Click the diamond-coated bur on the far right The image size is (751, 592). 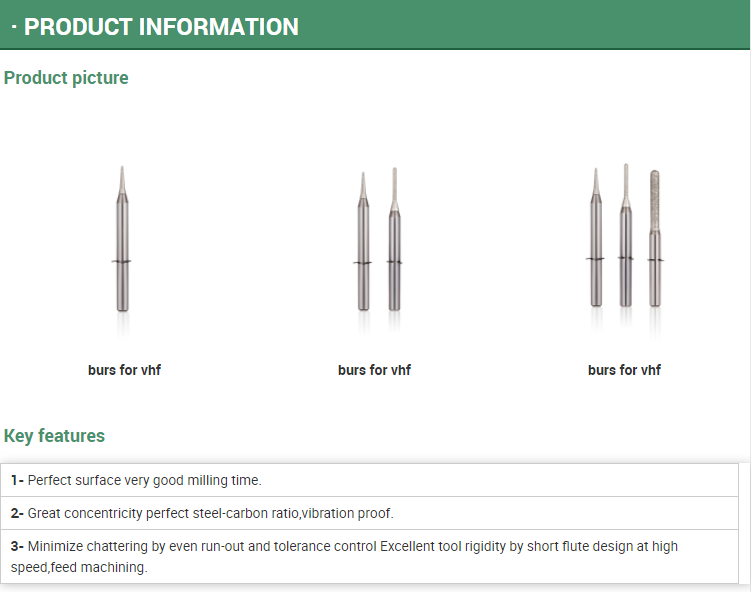655,239
